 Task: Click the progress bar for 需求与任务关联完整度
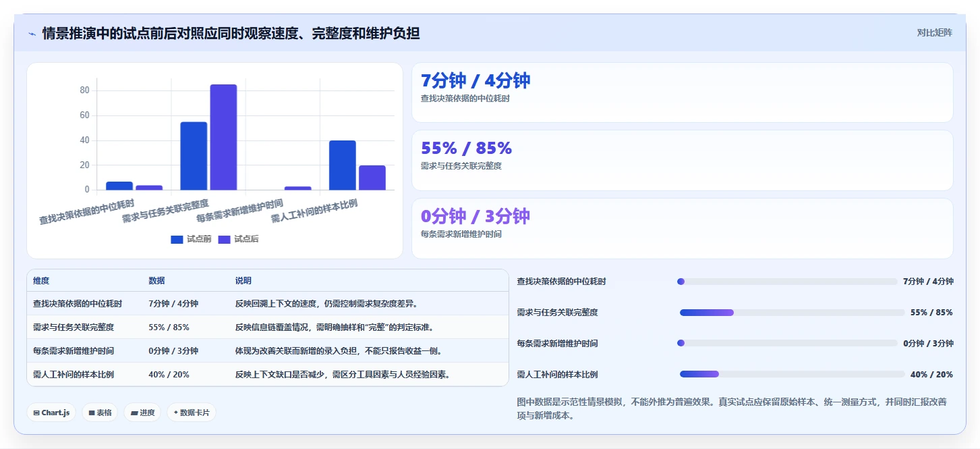click(x=792, y=313)
